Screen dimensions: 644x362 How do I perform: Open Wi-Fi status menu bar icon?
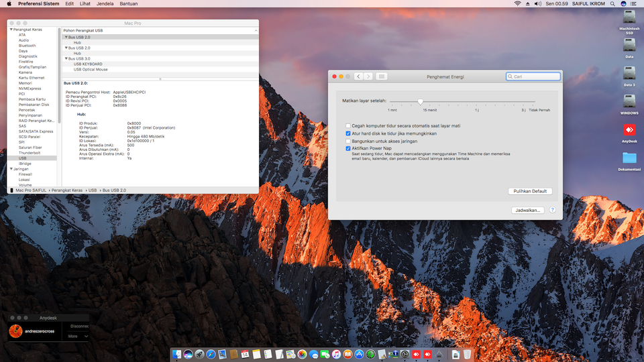pyautogui.click(x=517, y=4)
